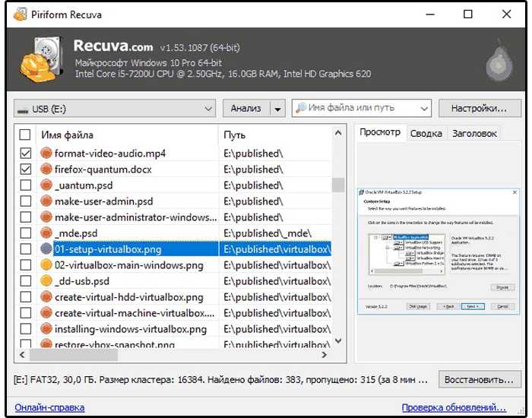This screenshot has width=532, height=418.
Task: Click the horizontal scrollbar thumb
Action: point(74,355)
